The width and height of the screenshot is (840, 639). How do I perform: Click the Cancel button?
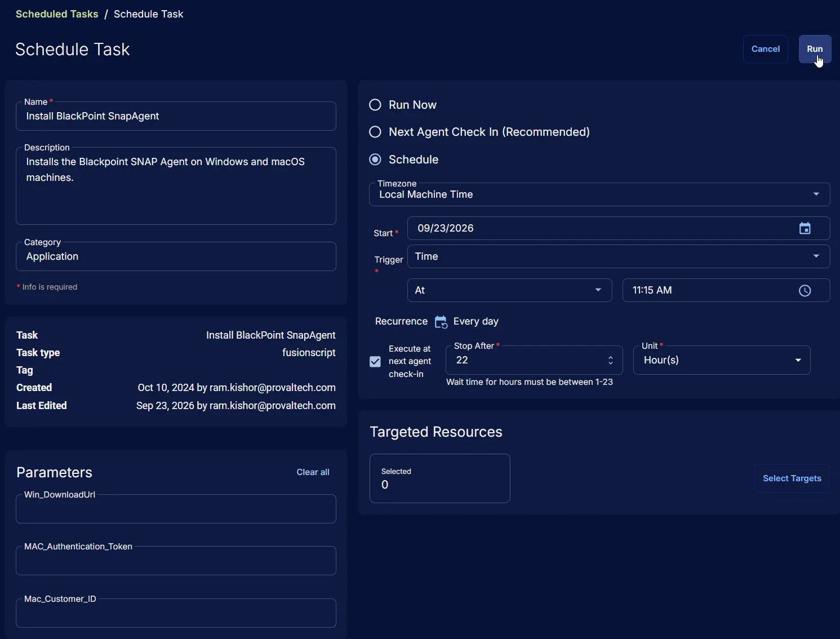pos(766,49)
